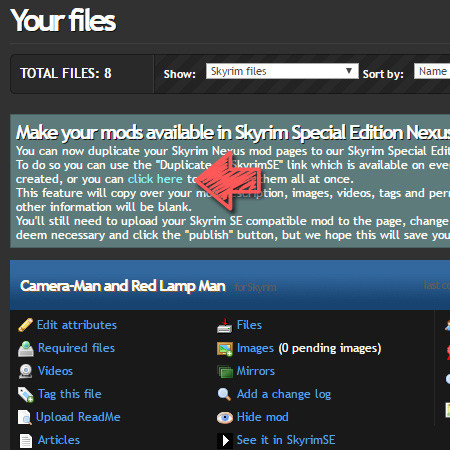Click the Required files disk icon
The image size is (450, 450).
click(x=26, y=349)
